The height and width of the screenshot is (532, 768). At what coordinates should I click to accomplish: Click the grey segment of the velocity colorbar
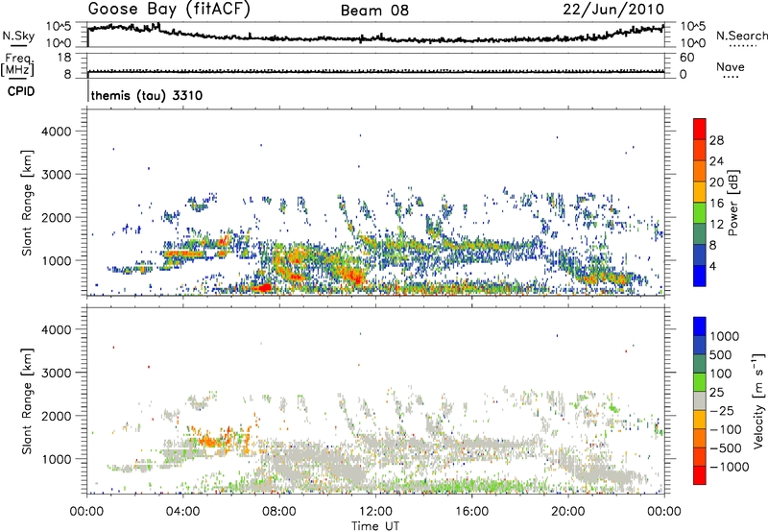[x=700, y=401]
